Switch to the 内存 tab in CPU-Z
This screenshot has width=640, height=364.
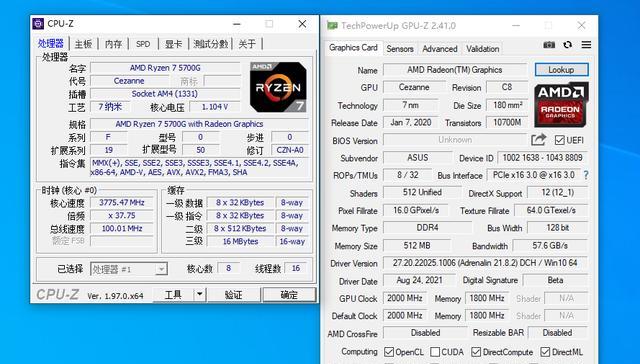click(113, 44)
